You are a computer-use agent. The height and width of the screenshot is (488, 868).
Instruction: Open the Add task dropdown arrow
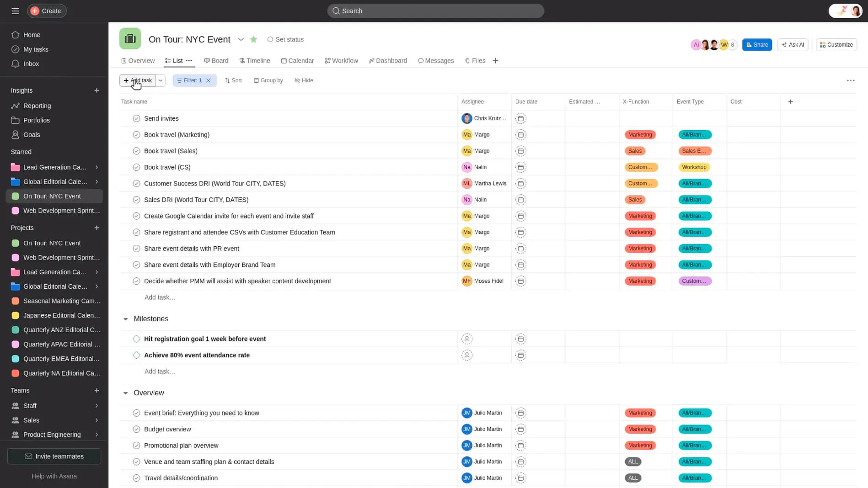161,80
